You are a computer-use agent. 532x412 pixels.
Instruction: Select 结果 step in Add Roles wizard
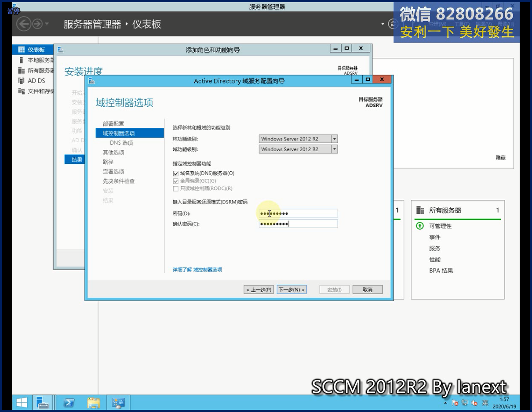pyautogui.click(x=75, y=159)
